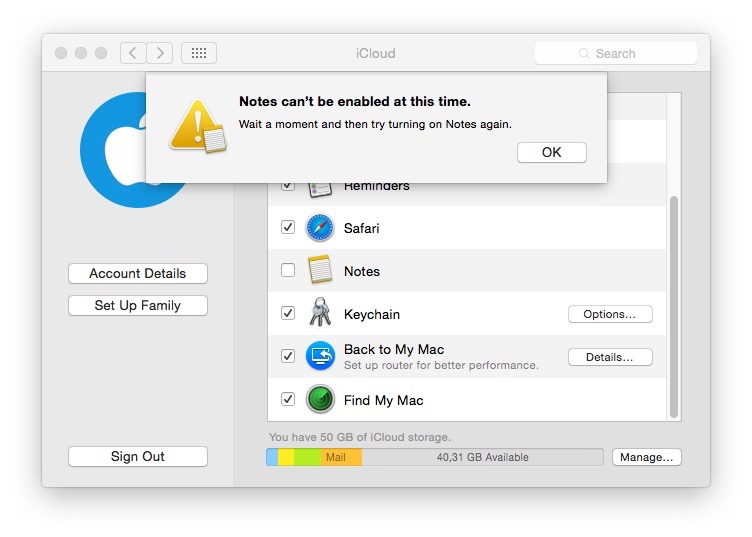
Task: Toggle Find My Mac checkbox
Action: point(288,399)
